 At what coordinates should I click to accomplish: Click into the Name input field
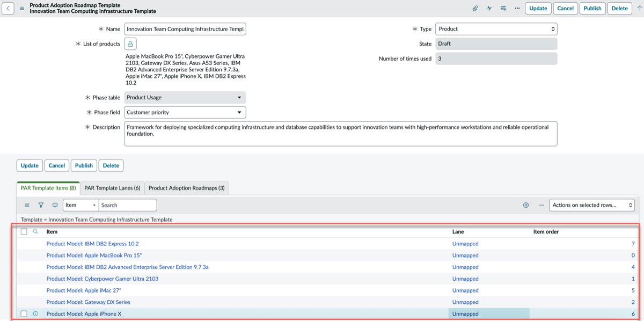185,29
